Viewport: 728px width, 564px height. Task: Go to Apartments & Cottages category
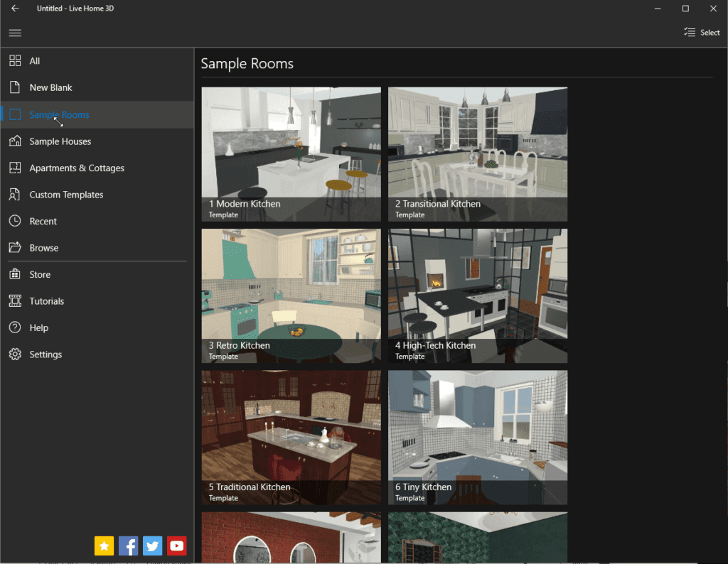click(77, 168)
